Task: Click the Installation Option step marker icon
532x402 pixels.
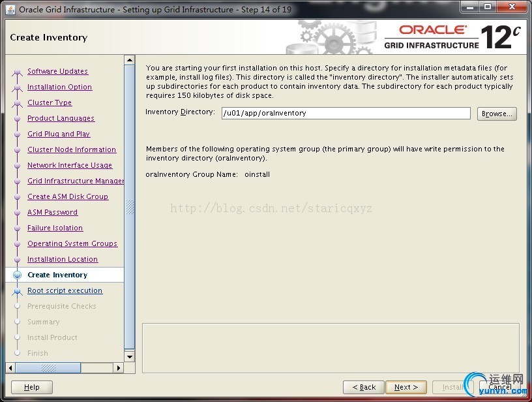Action: coord(18,87)
